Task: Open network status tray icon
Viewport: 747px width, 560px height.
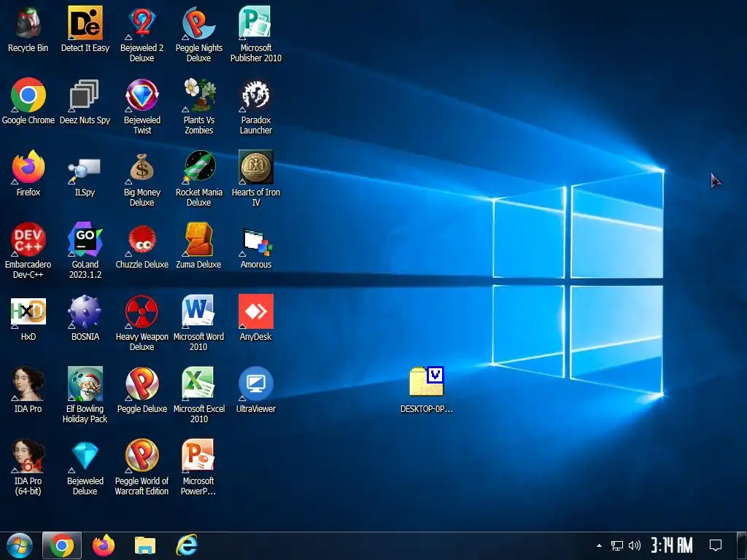Action: (x=617, y=545)
